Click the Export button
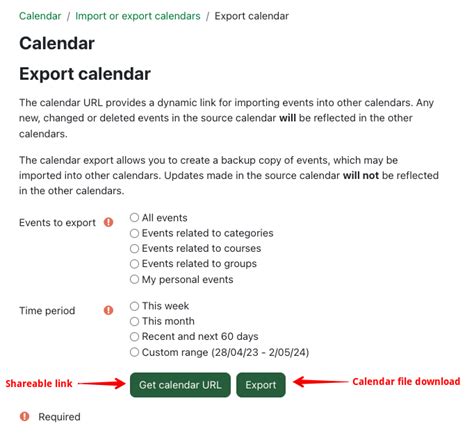This screenshot has height=437, width=474. click(x=261, y=385)
